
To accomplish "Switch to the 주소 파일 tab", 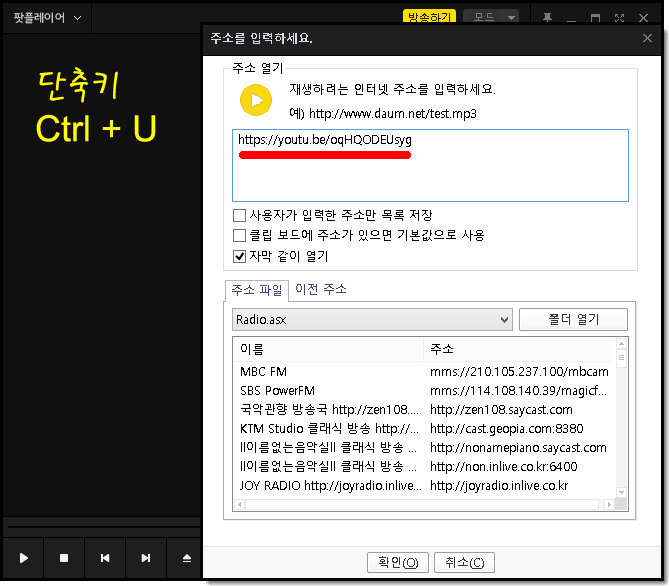I will click(257, 290).
